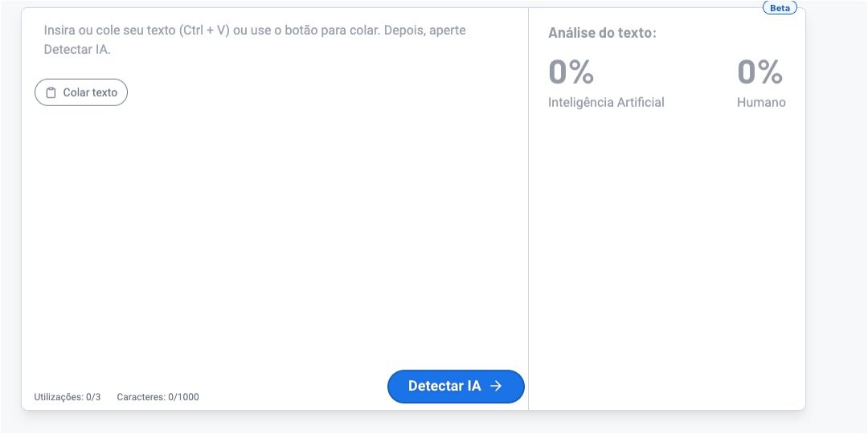The height and width of the screenshot is (434, 868).
Task: Click the arrow icon on Detectar IA
Action: pos(496,386)
